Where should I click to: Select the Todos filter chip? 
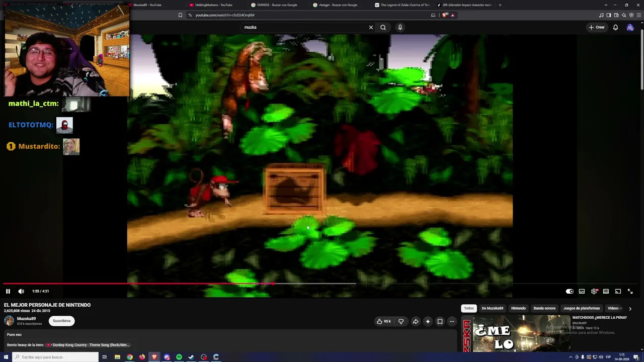point(469,308)
